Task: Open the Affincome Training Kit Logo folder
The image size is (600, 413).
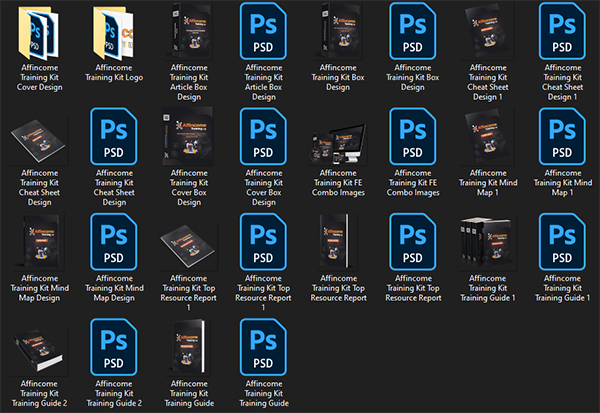Action: tap(113, 33)
